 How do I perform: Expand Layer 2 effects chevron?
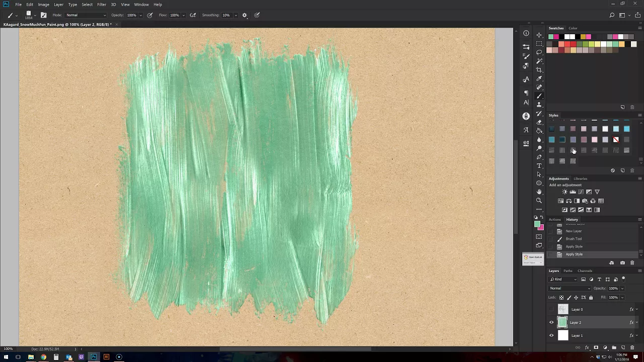coord(637,323)
